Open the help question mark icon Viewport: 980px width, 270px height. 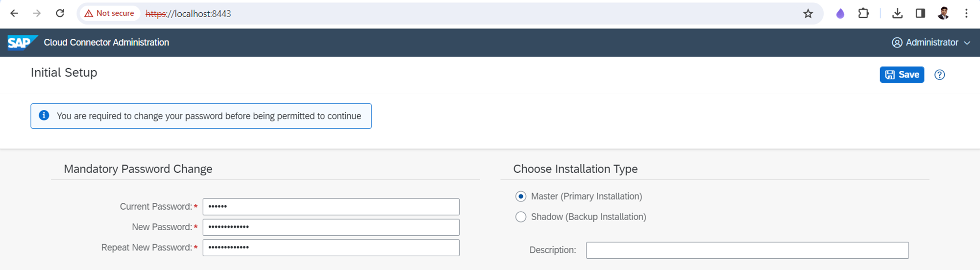coord(939,75)
